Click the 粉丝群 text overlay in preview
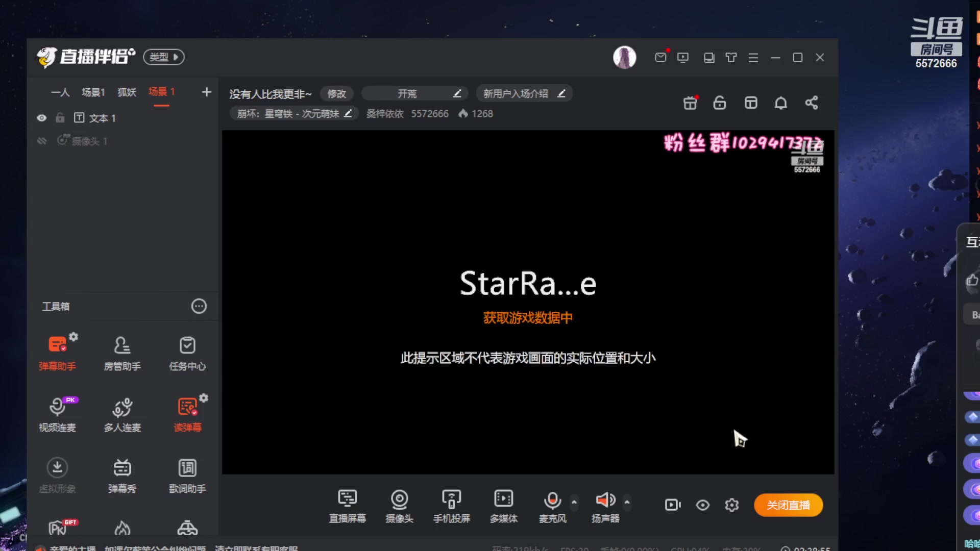This screenshot has width=980, height=551. pyautogui.click(x=743, y=143)
